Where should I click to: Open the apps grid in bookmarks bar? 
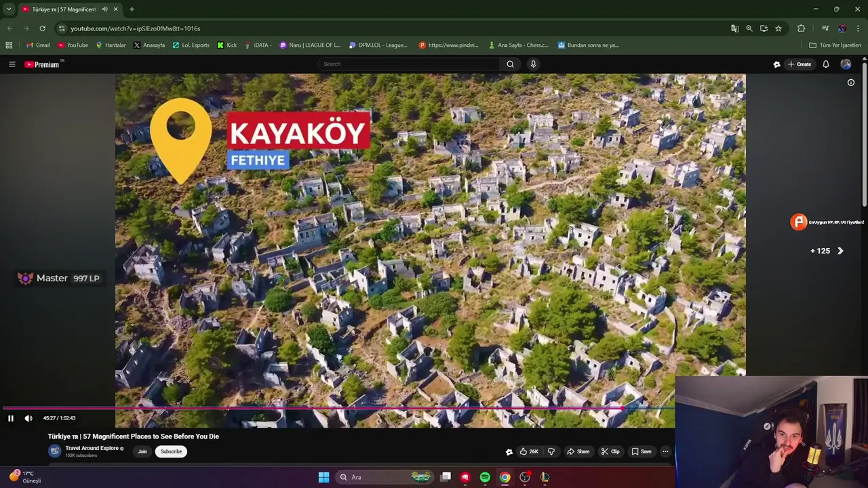pos(9,45)
